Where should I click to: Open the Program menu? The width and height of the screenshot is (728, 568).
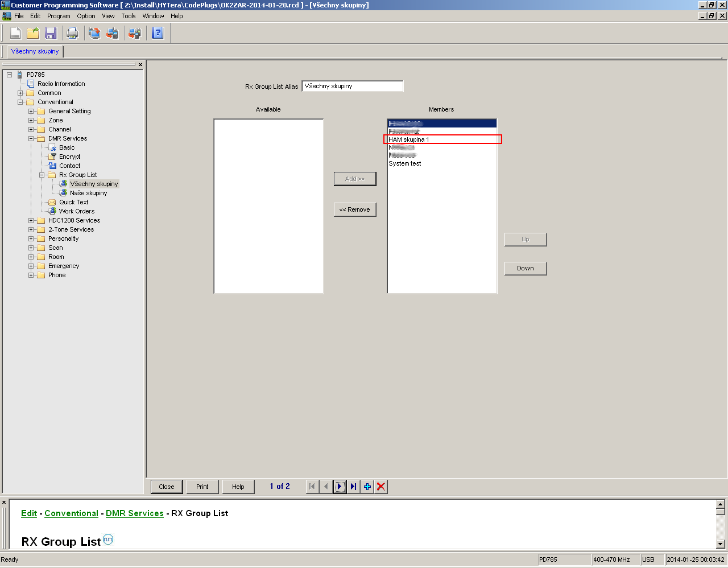(x=59, y=16)
